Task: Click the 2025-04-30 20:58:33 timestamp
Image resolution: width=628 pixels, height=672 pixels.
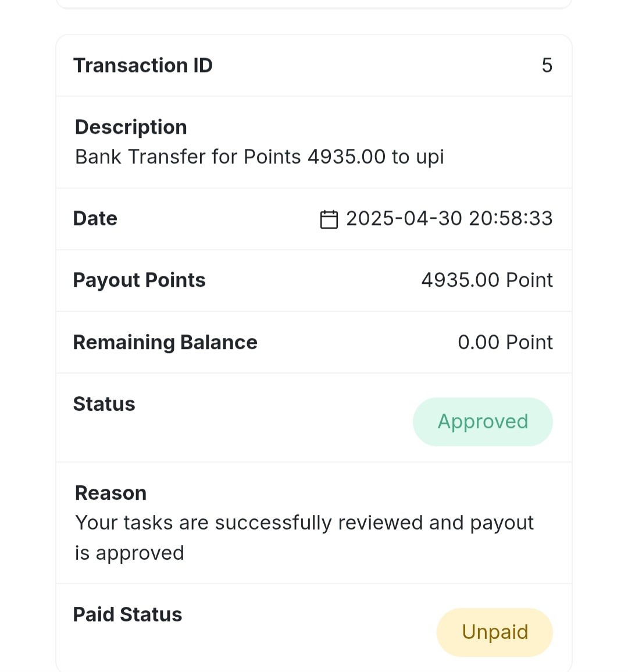Action: pos(449,219)
